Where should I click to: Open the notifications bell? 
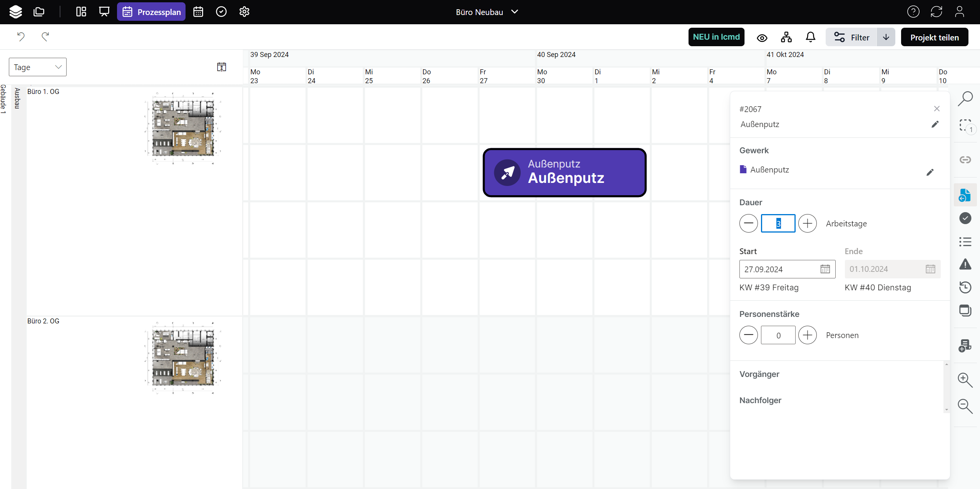tap(810, 37)
